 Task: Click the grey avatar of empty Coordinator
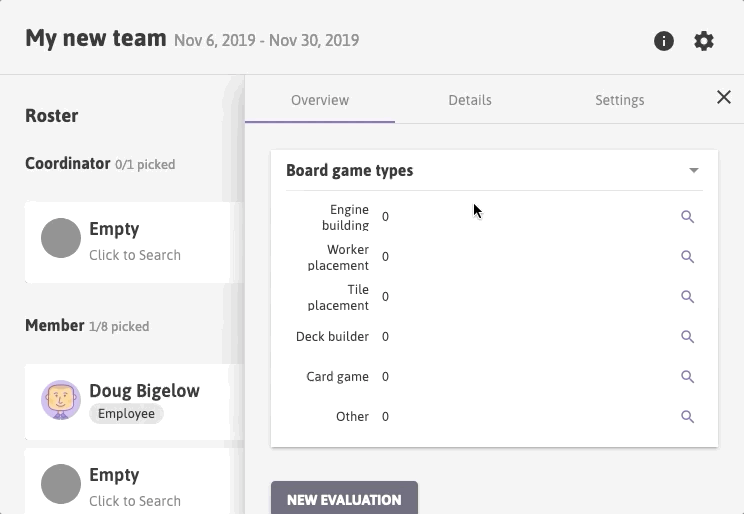tap(61, 238)
